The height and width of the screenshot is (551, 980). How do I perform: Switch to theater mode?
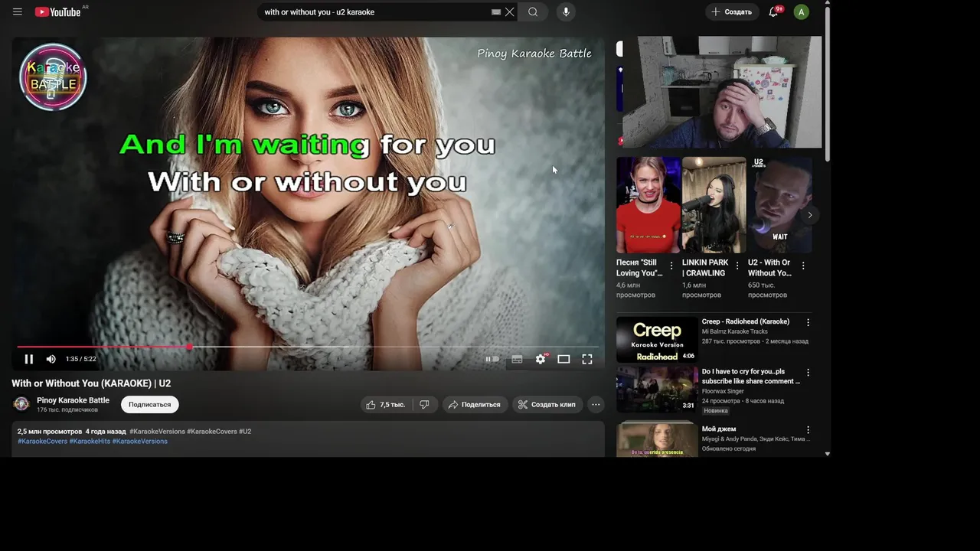pos(563,359)
